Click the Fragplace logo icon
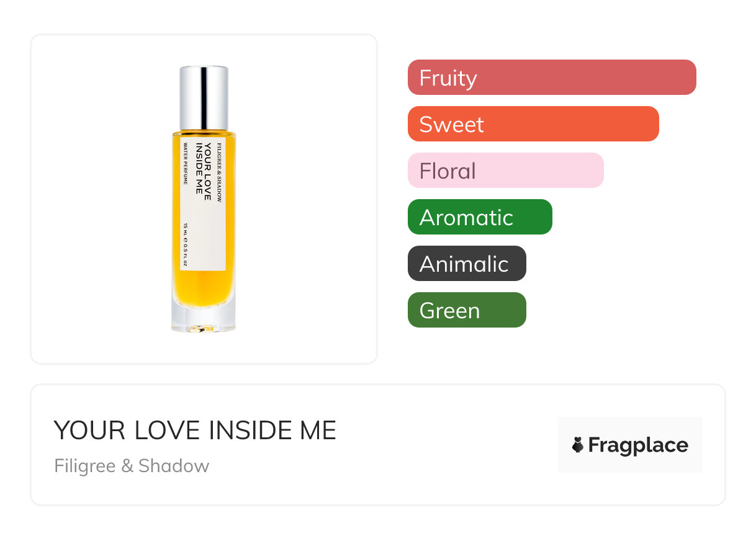This screenshot has height=536, width=756. tap(578, 445)
